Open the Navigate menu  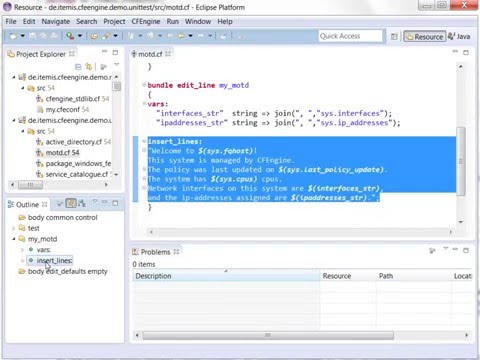click(x=56, y=21)
